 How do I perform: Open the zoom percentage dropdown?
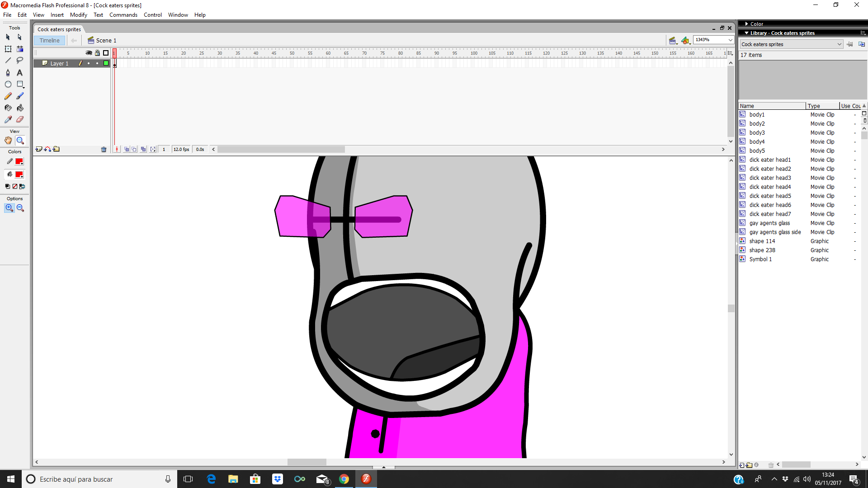click(730, 40)
